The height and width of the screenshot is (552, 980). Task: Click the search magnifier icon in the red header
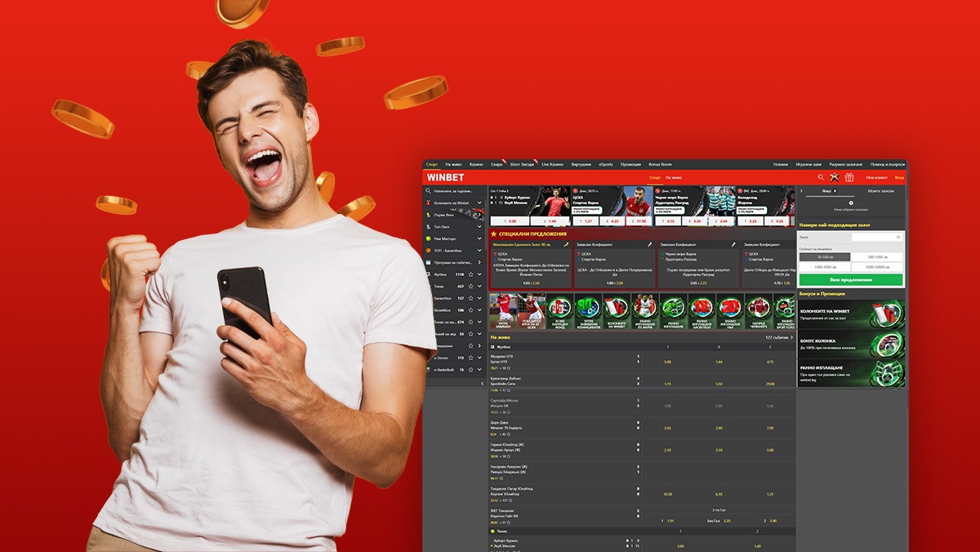[x=821, y=177]
